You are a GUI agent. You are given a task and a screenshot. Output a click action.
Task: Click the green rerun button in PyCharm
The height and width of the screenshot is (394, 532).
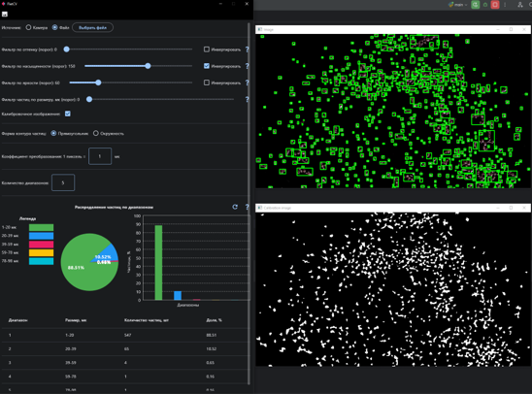[x=475, y=5]
